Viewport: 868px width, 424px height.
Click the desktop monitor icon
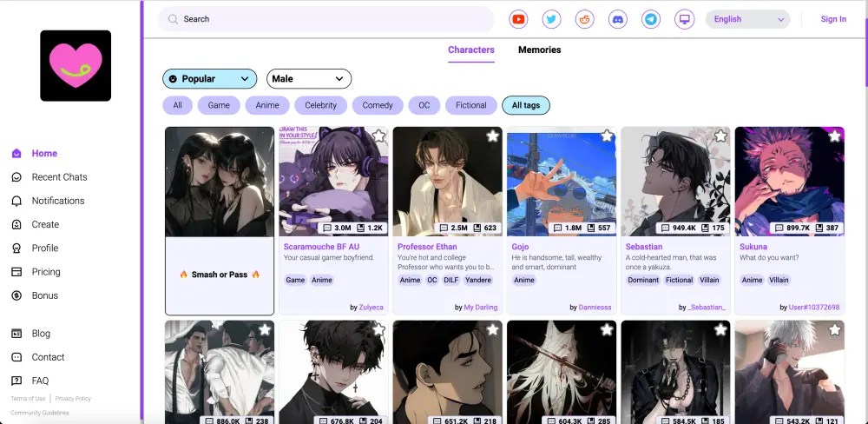click(x=685, y=19)
